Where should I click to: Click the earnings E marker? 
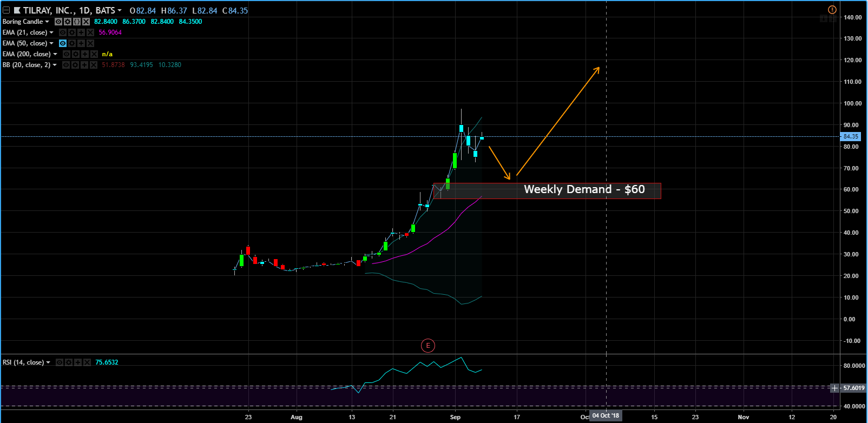tap(428, 346)
